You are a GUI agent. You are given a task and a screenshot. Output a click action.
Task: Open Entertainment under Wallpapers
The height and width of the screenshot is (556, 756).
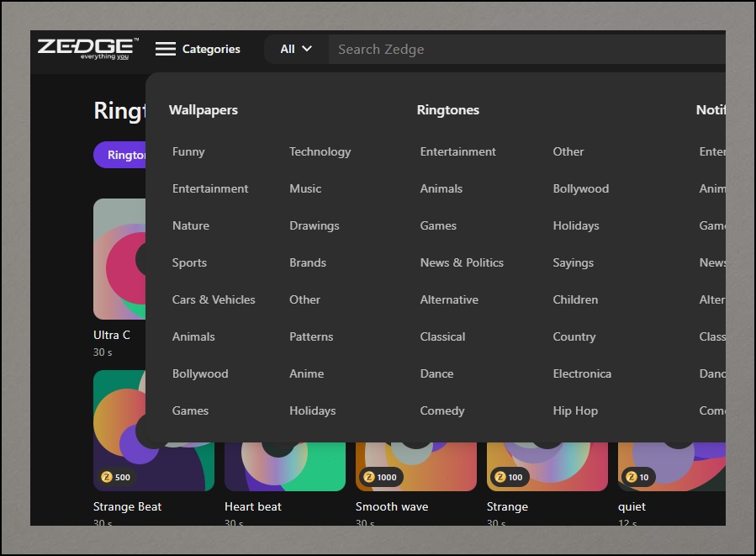(210, 188)
